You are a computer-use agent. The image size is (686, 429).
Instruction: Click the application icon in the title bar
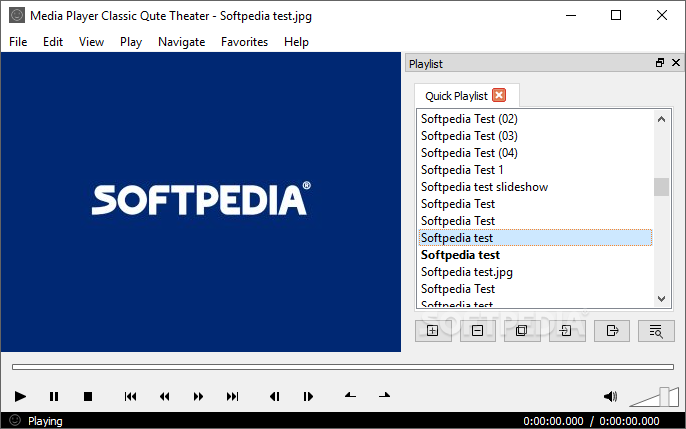click(x=17, y=15)
